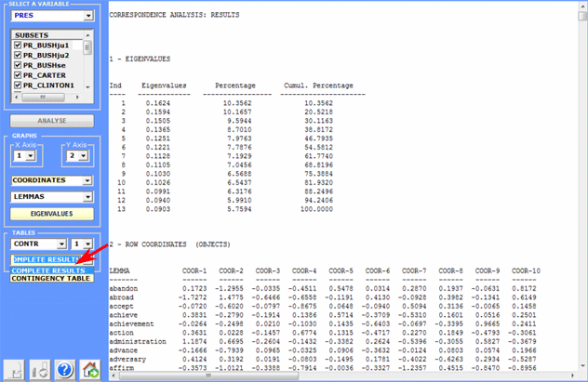
Task: Click down arrow of results vertical scrollbar
Action: 582,366
